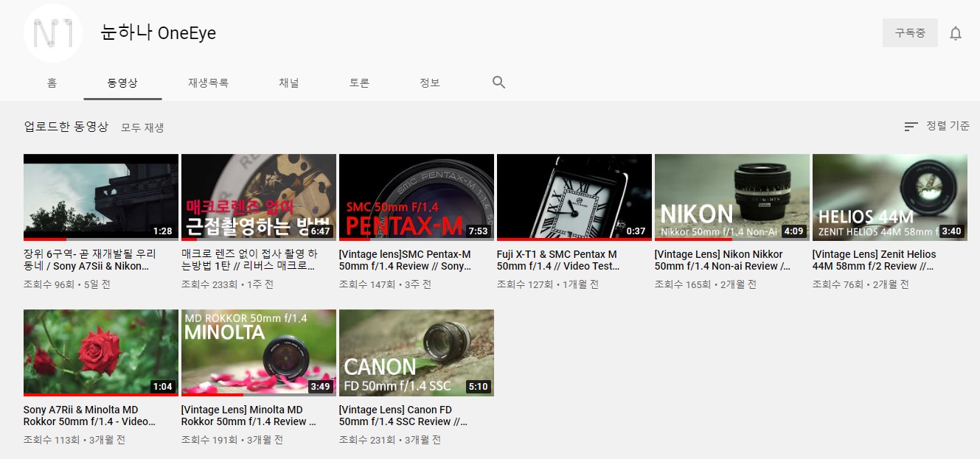Click the OneEye channel avatar logo

click(x=52, y=32)
